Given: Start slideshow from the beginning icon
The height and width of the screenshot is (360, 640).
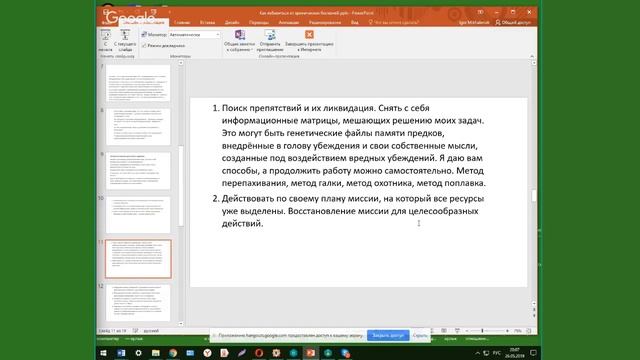Looking at the screenshot, I should (105, 35).
